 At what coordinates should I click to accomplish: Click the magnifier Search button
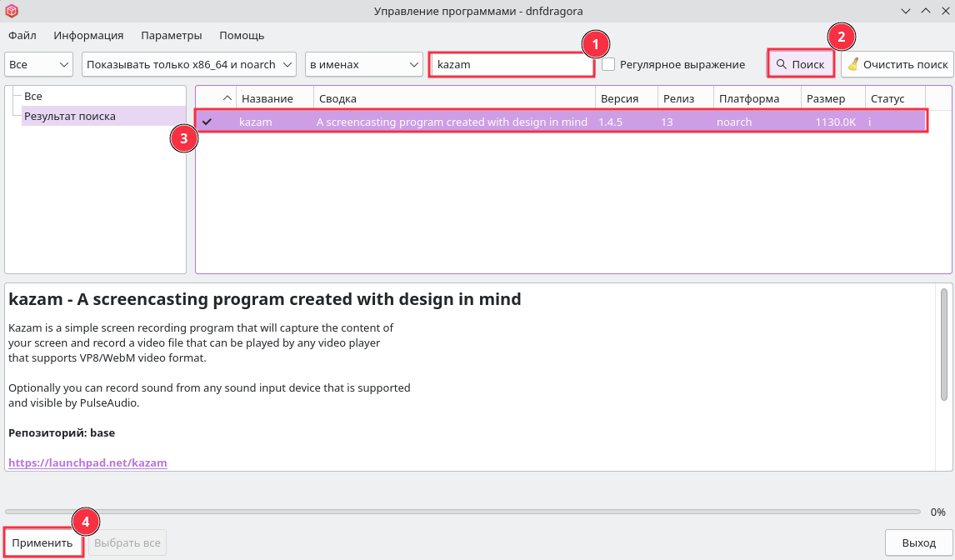click(800, 64)
